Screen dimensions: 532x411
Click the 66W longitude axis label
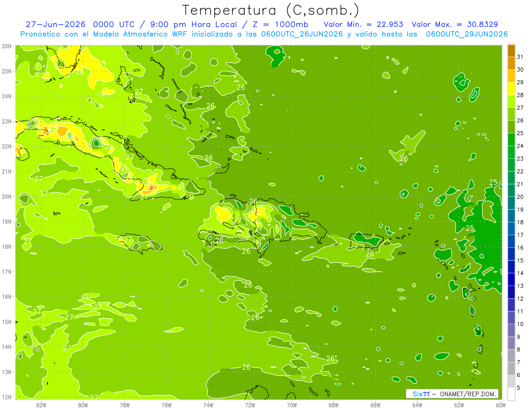375,405
